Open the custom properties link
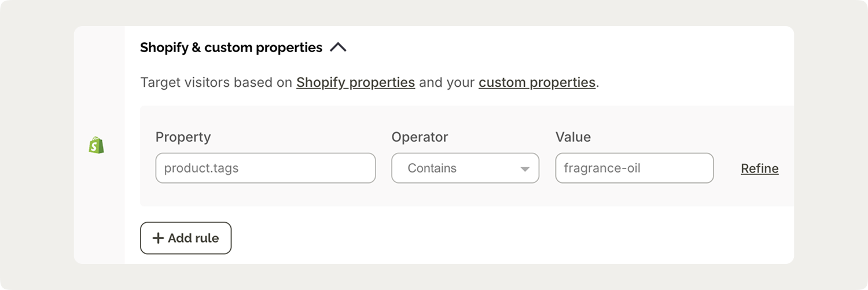This screenshot has height=290, width=868. [x=536, y=83]
